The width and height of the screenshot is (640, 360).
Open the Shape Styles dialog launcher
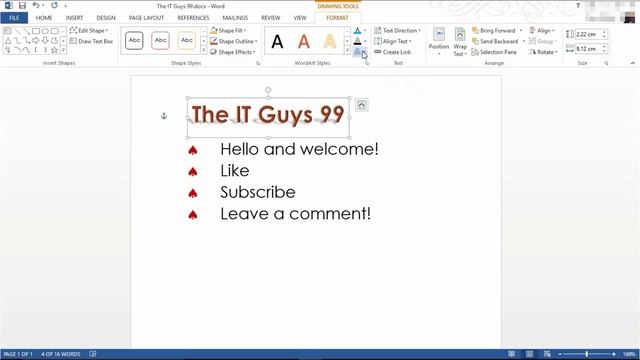click(x=258, y=63)
